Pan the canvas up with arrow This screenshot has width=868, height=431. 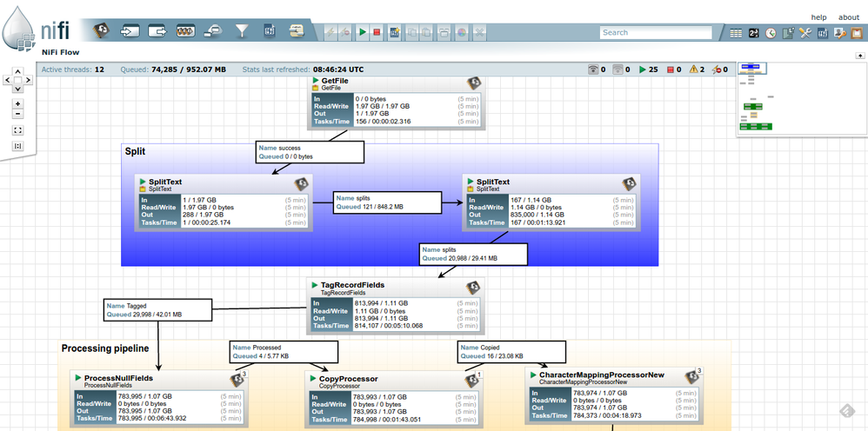coord(18,72)
